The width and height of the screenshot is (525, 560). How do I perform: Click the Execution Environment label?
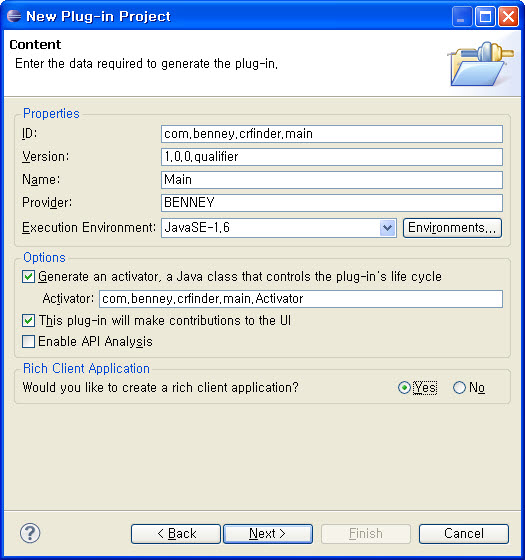coord(89,228)
